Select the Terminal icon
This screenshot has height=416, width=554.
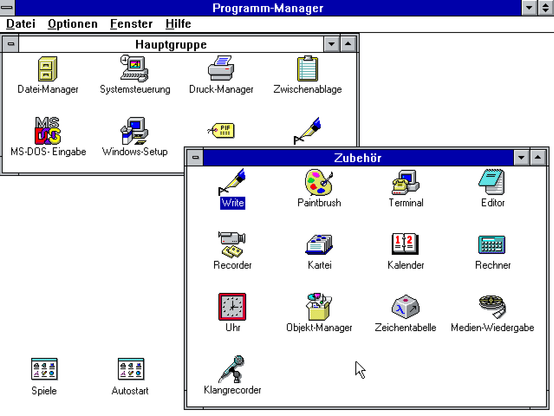[406, 182]
